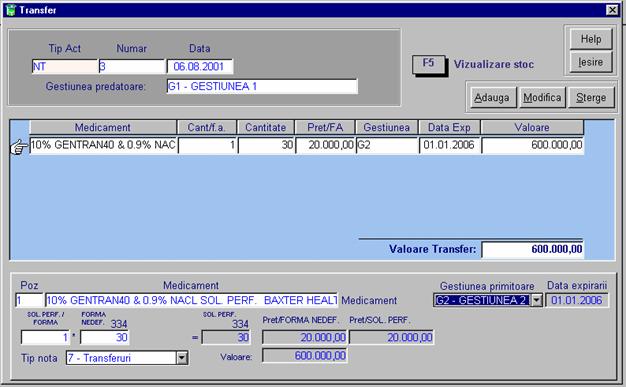
Task: Click the Pret/FA column header
Action: pos(325,127)
